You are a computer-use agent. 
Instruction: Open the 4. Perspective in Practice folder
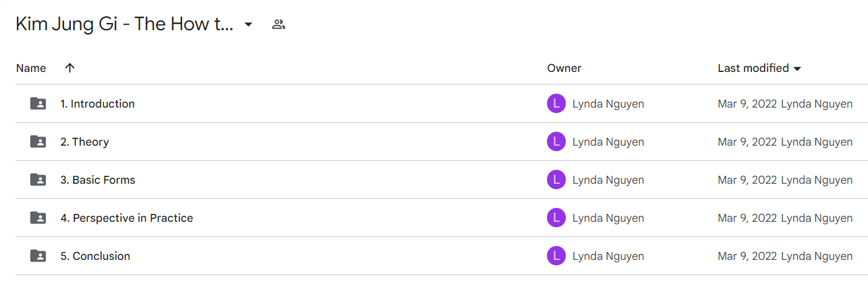pyautogui.click(x=126, y=218)
